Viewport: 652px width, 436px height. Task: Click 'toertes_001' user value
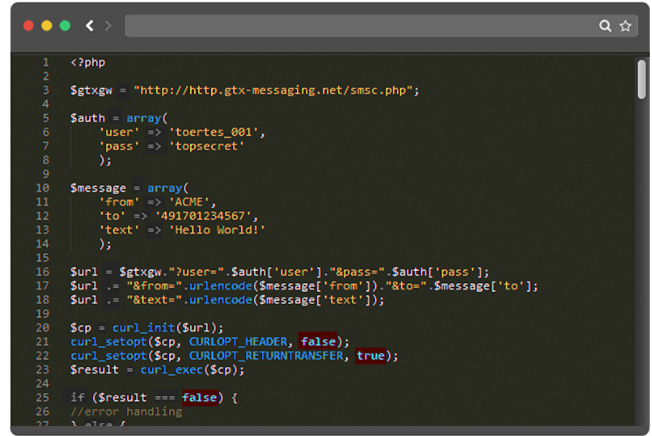tap(214, 132)
